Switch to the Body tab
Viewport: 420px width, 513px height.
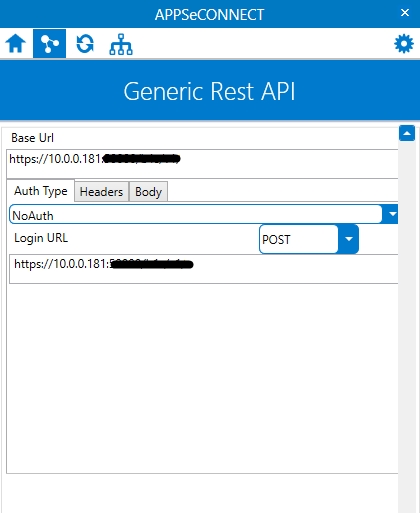[148, 192]
